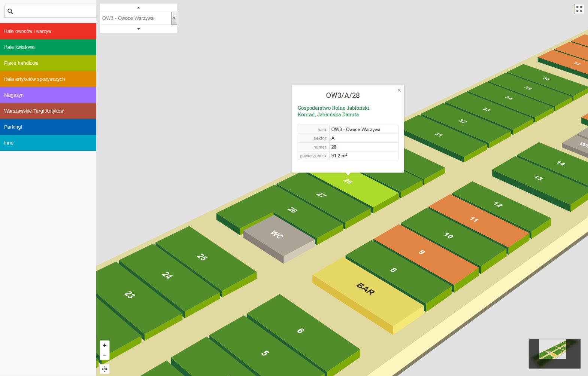Open Warszawskie Targi Antyków category

click(x=48, y=111)
